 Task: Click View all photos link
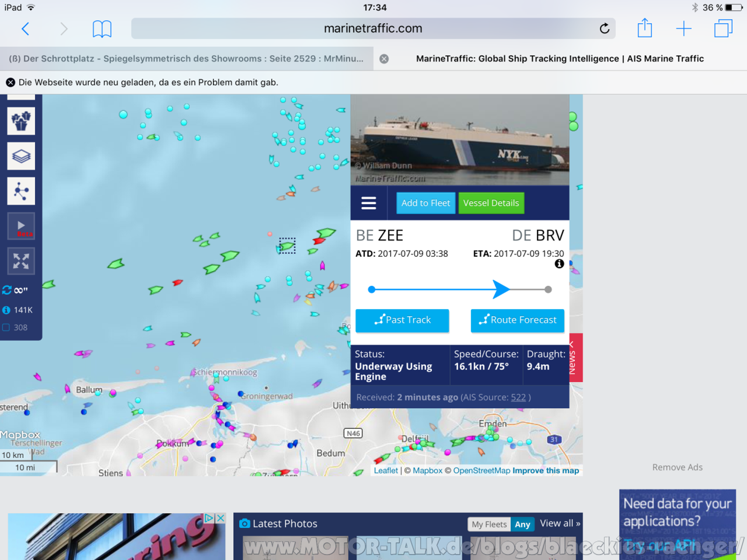(560, 524)
